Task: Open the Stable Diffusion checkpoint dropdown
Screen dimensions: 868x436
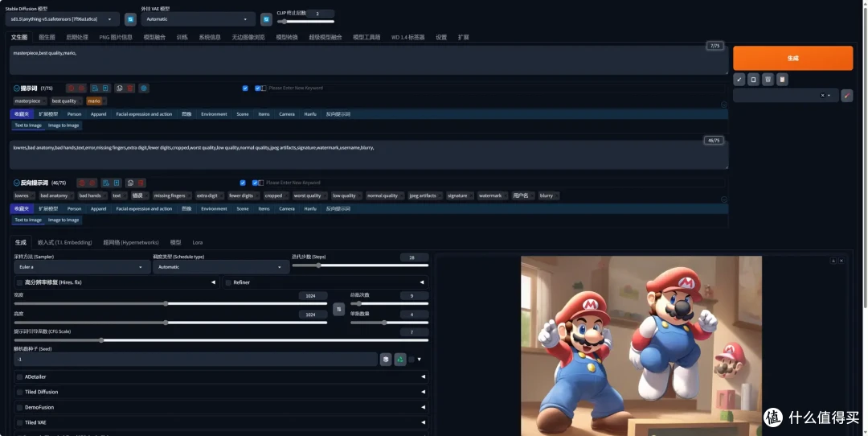Action: pos(63,19)
